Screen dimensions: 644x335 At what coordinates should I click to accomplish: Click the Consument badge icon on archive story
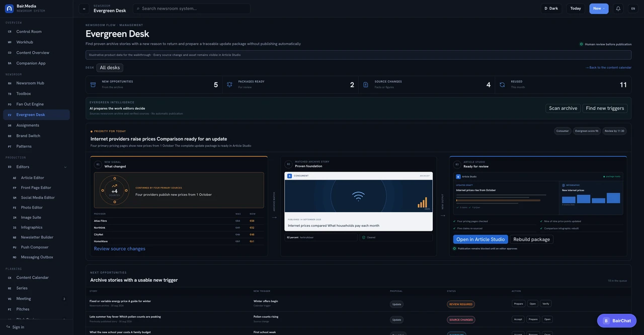point(290,176)
